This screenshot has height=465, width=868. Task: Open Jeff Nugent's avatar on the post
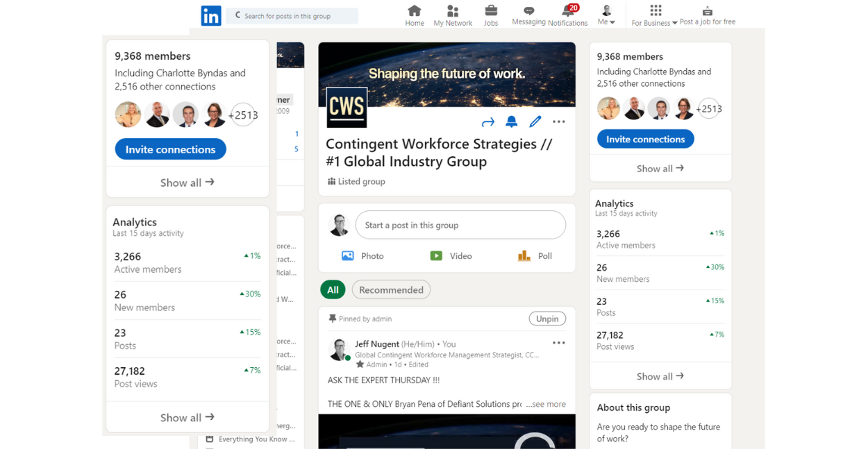(x=339, y=350)
